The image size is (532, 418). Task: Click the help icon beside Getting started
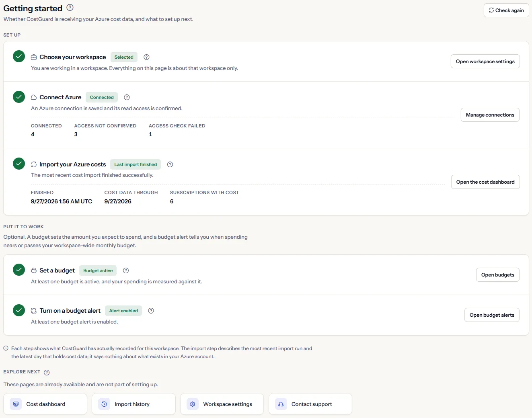(70, 7)
